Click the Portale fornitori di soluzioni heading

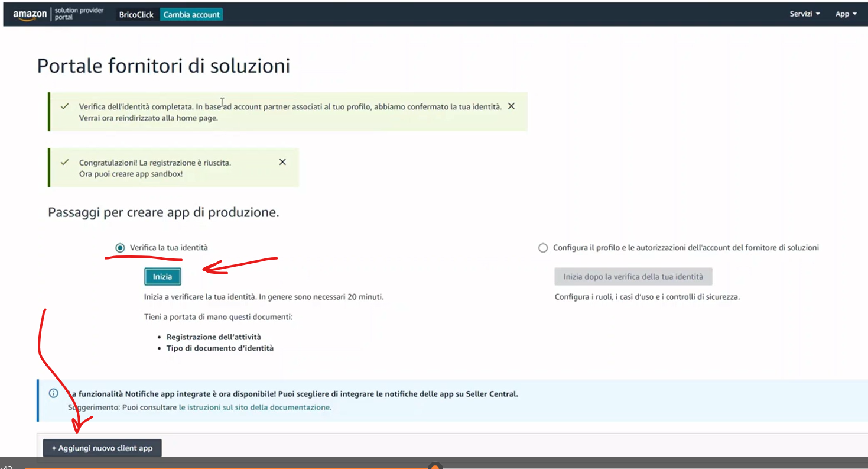164,66
